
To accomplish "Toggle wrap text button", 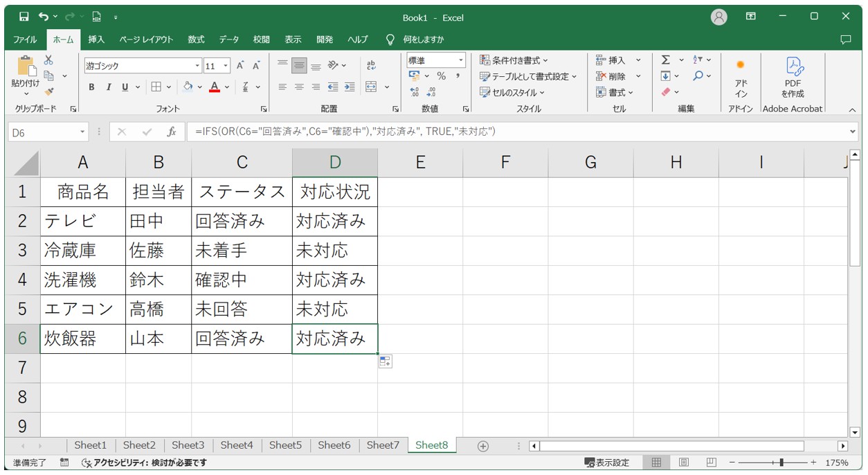I will point(371,66).
